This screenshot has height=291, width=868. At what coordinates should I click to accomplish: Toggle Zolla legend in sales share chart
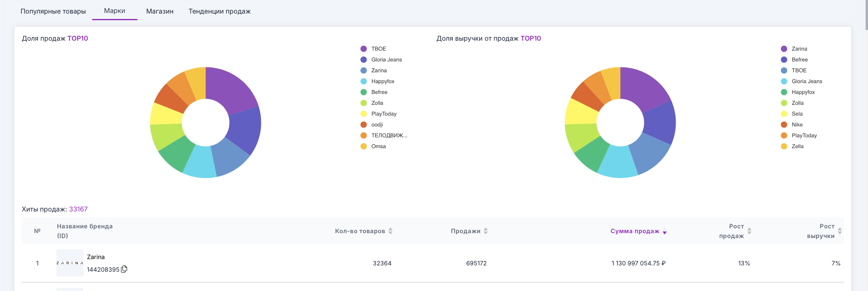click(x=372, y=103)
